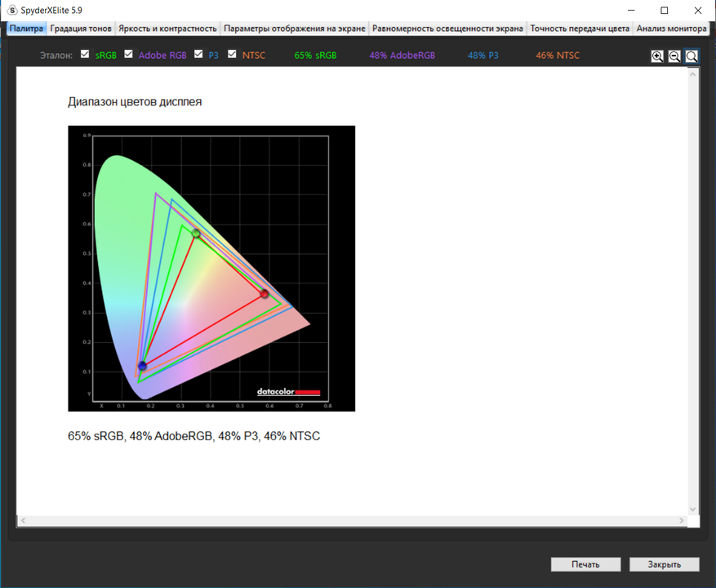716x588 pixels.
Task: Open Параметры отображения на экране tab
Action: coord(295,29)
